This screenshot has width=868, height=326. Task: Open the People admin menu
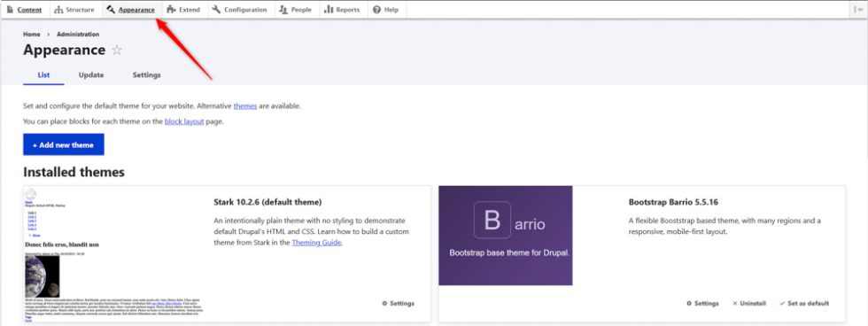click(296, 10)
